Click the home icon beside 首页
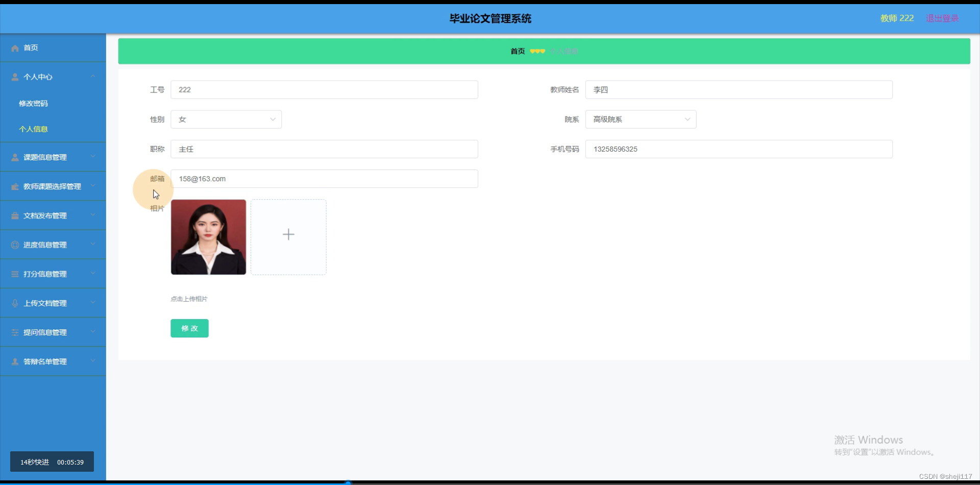Image resolution: width=980 pixels, height=485 pixels. coord(14,47)
